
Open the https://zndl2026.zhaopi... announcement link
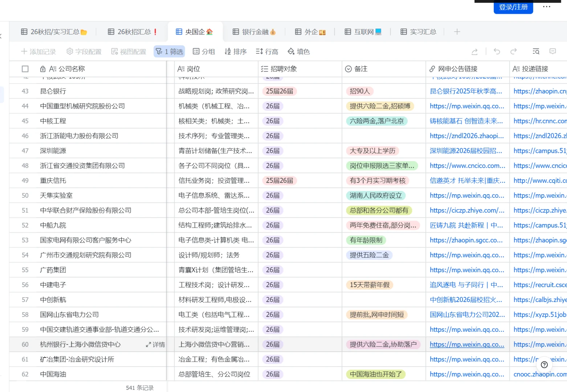click(467, 136)
